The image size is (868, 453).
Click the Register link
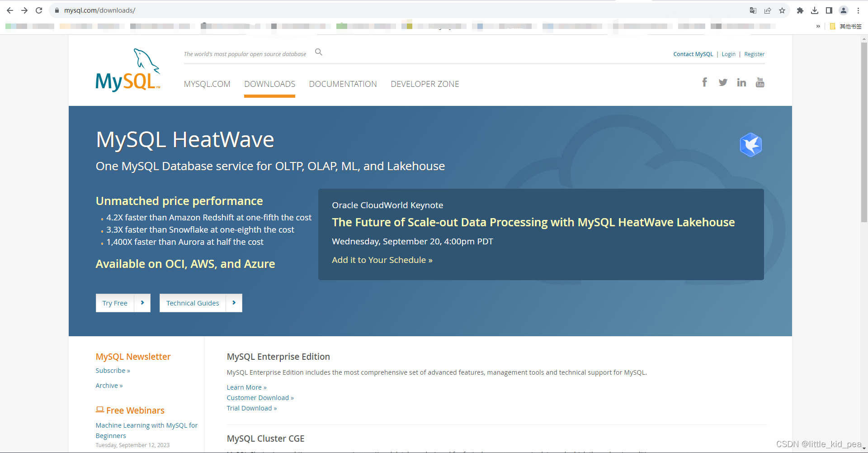coord(754,54)
